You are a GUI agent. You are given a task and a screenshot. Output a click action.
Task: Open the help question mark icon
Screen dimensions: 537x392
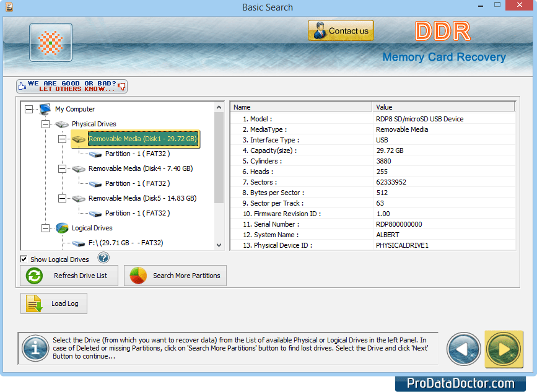(103, 258)
